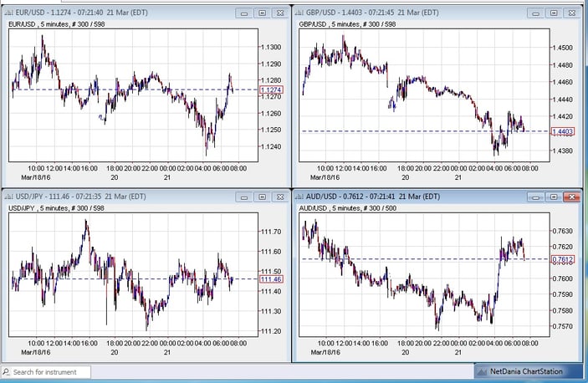The height and width of the screenshot is (383, 588).
Task: Minimize the EUR/USD chart window
Action: (x=244, y=13)
